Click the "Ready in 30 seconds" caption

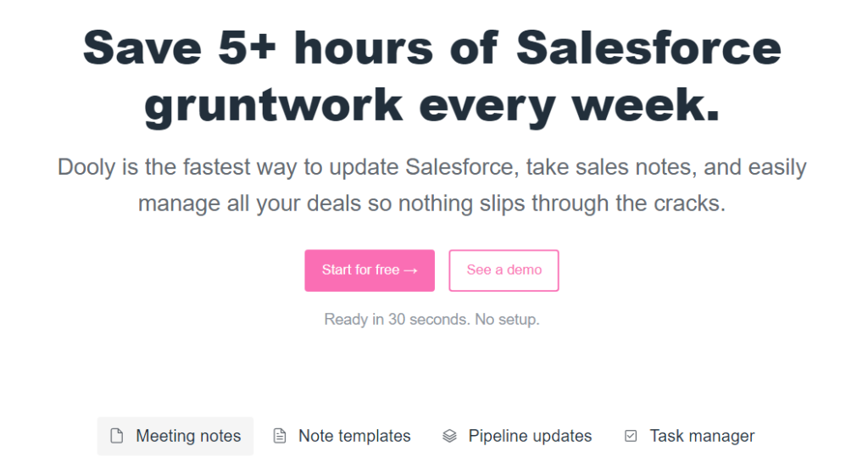(397, 320)
